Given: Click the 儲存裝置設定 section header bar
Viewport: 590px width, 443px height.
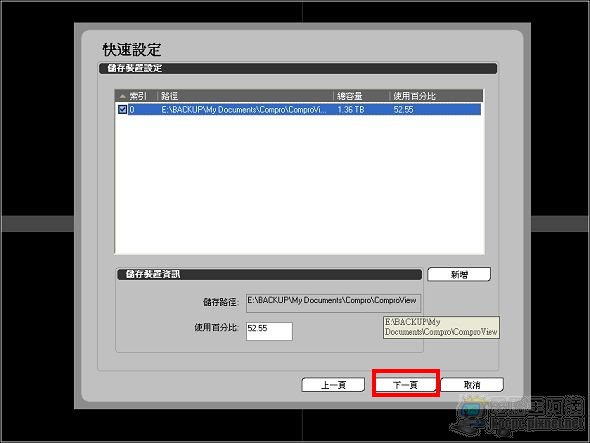Looking at the screenshot, I should coord(298,69).
